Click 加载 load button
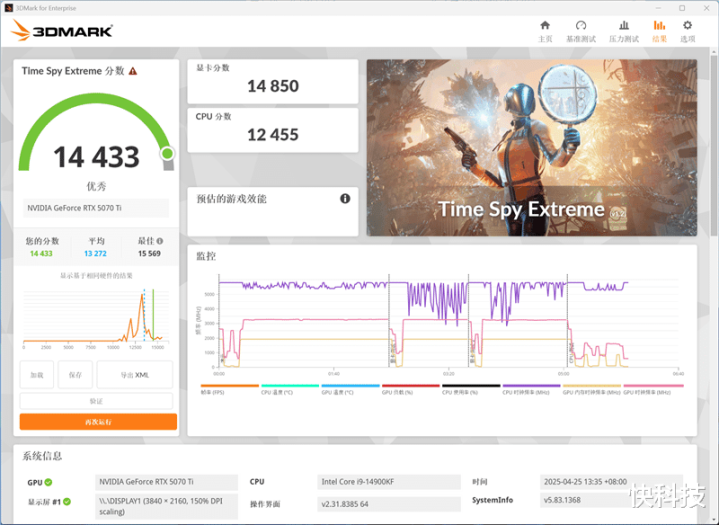The height and width of the screenshot is (525, 719). point(36,375)
